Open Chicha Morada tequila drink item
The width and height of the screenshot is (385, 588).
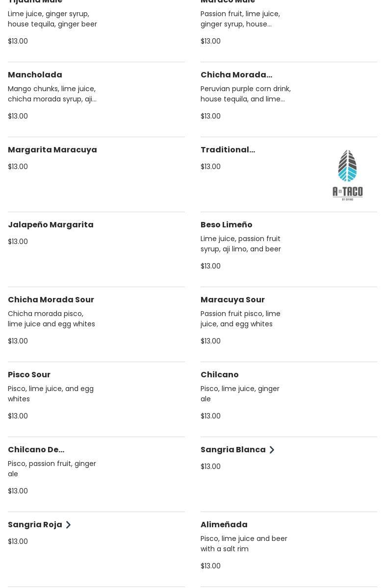click(236, 75)
